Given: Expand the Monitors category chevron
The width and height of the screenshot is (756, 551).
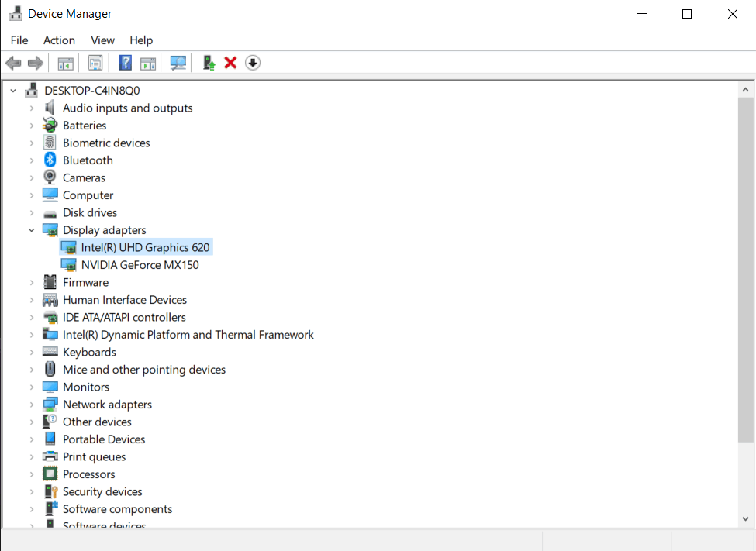Looking at the screenshot, I should point(32,387).
